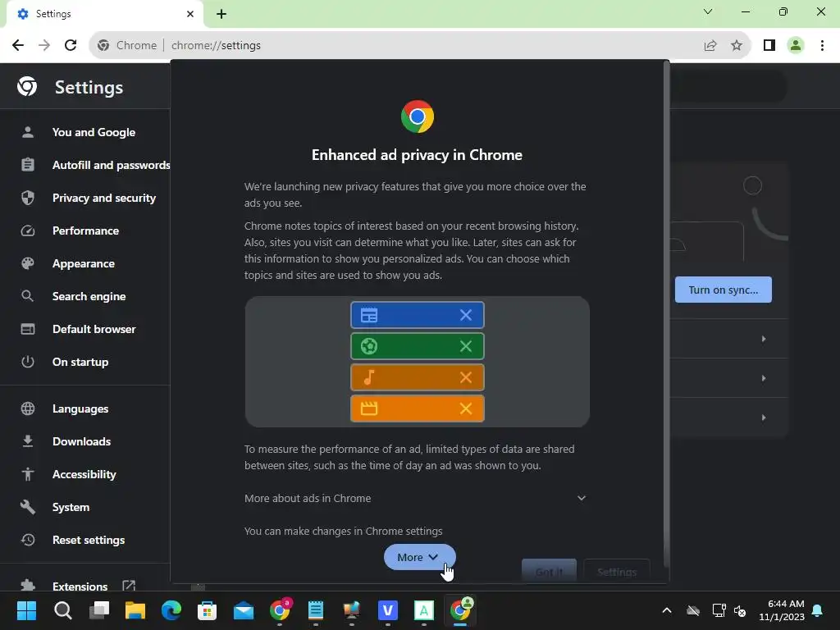The image size is (840, 630).
Task: Open File Explorer from taskbar
Action: tap(135, 610)
